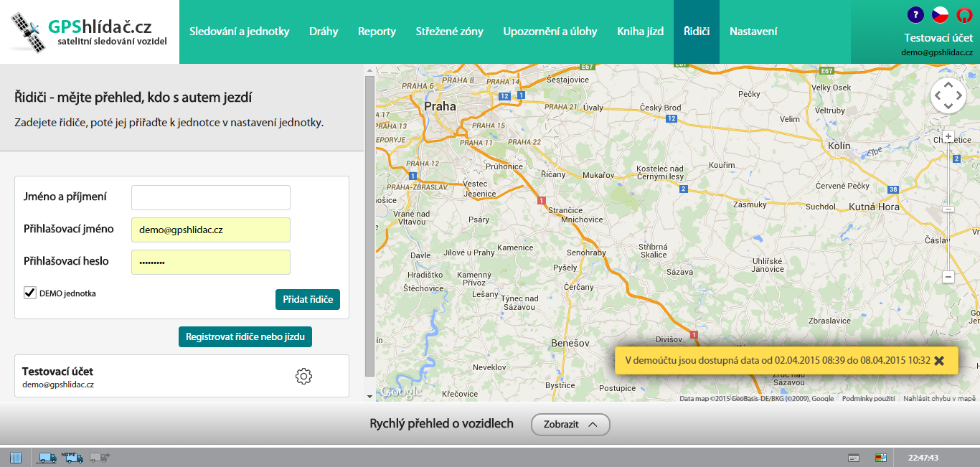Screen dimensions: 980x467
Task: Click the blue truck icon in bottom bar
Action: click(x=47, y=457)
